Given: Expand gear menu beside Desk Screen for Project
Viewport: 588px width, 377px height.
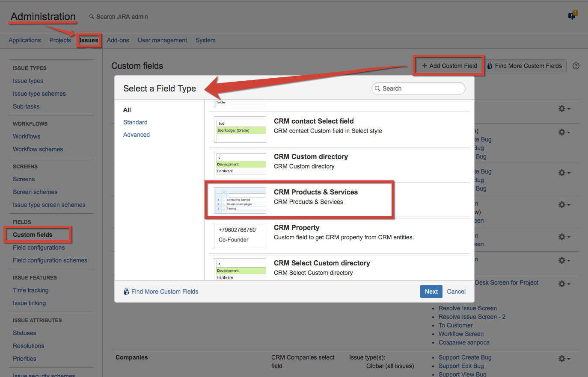Looking at the screenshot, I should (x=564, y=284).
